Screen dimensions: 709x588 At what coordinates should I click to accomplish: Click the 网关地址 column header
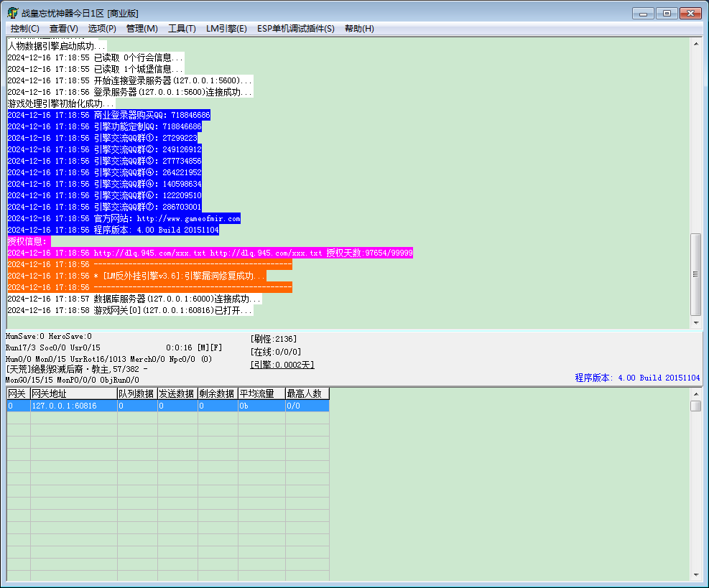tap(74, 393)
